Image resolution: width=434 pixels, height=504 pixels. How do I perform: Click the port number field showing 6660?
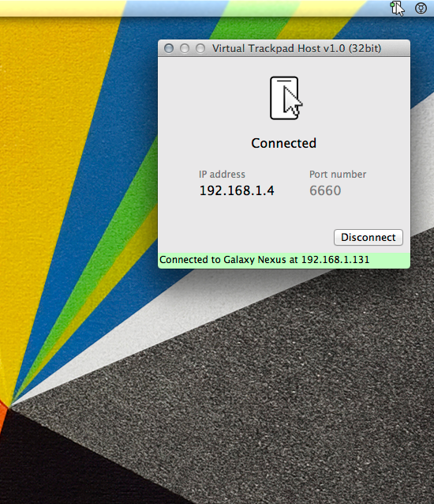[325, 190]
